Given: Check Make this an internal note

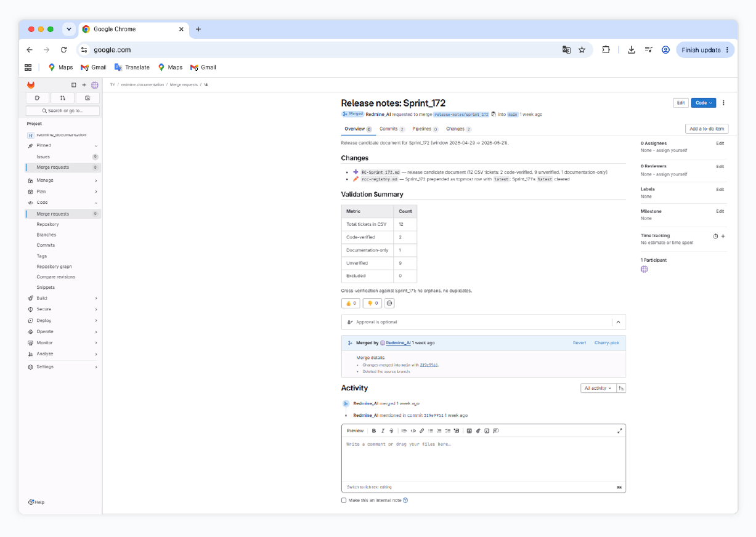Looking at the screenshot, I should point(344,500).
